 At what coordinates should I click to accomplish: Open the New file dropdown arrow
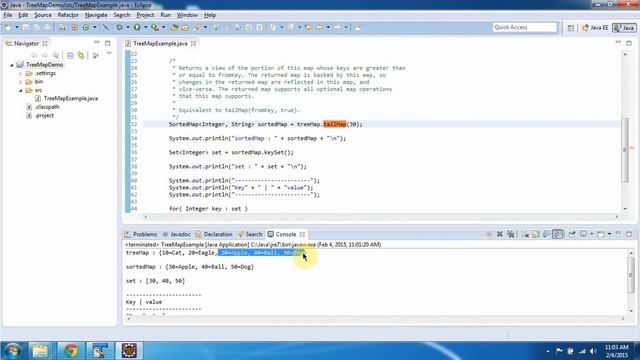point(17,27)
